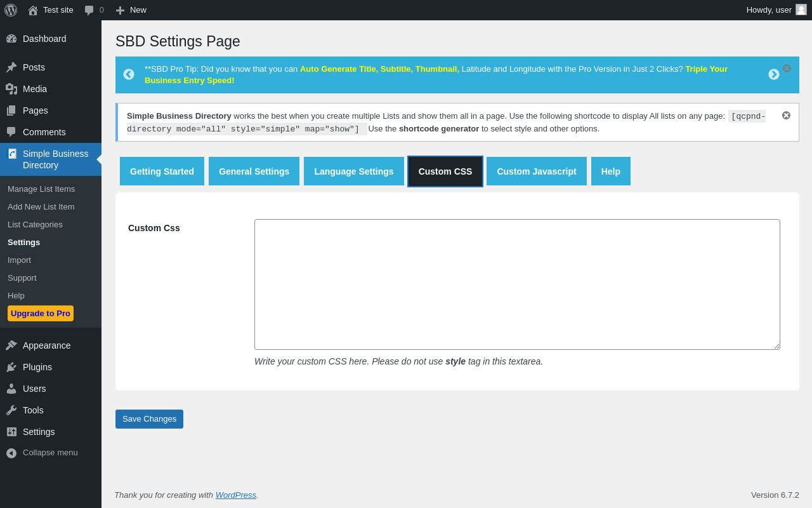Click the Version 6.7.2 footer text

[775, 495]
